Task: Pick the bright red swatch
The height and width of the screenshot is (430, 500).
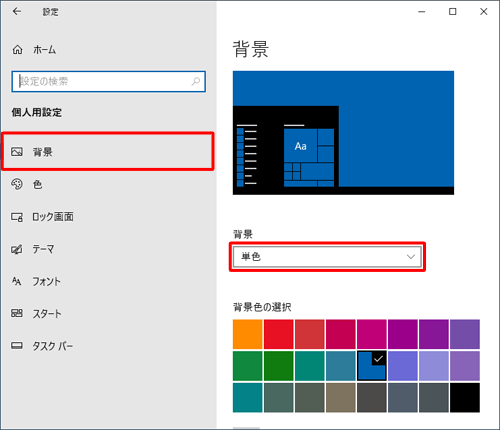Action: click(x=278, y=334)
